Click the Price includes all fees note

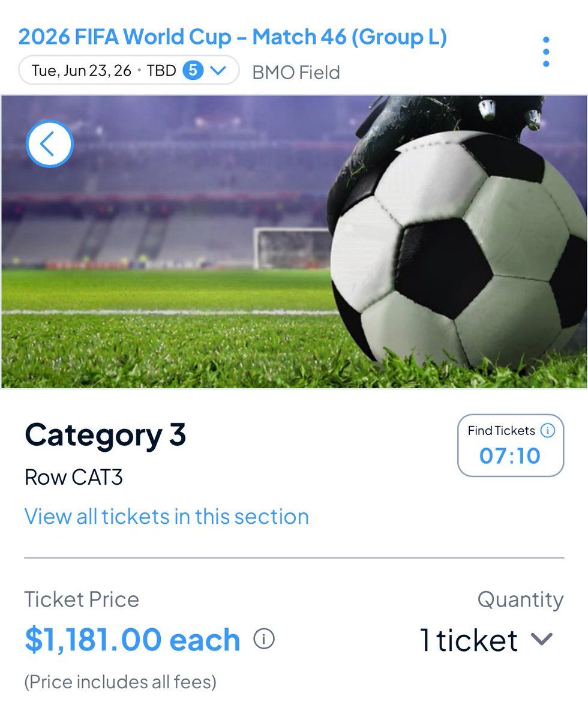click(120, 682)
